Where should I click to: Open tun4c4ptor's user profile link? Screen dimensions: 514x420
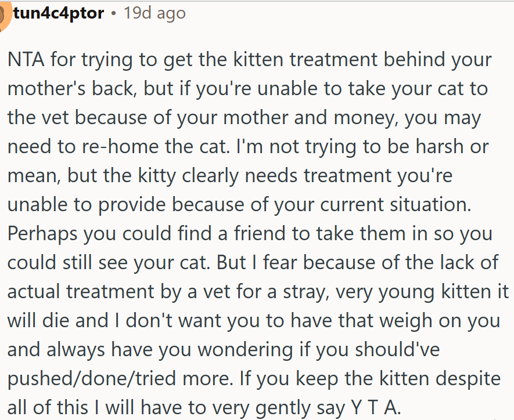tap(58, 13)
